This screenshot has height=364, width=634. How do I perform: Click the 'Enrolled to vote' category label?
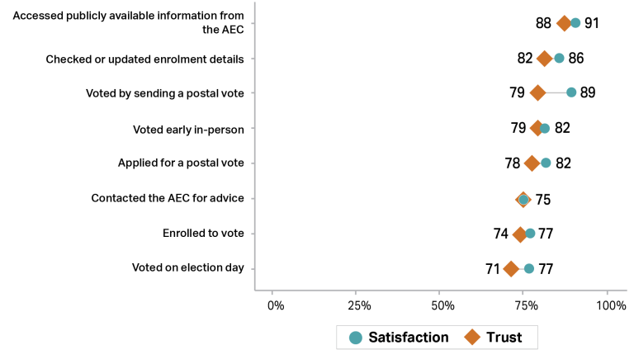tap(203, 234)
